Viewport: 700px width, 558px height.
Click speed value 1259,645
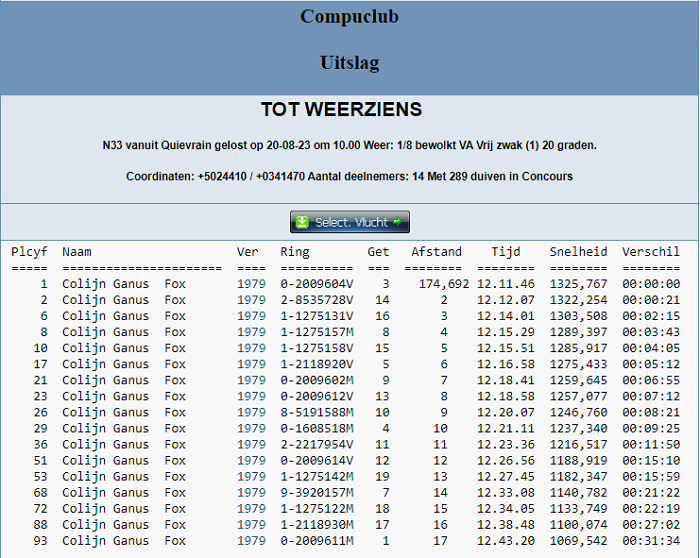tap(578, 380)
